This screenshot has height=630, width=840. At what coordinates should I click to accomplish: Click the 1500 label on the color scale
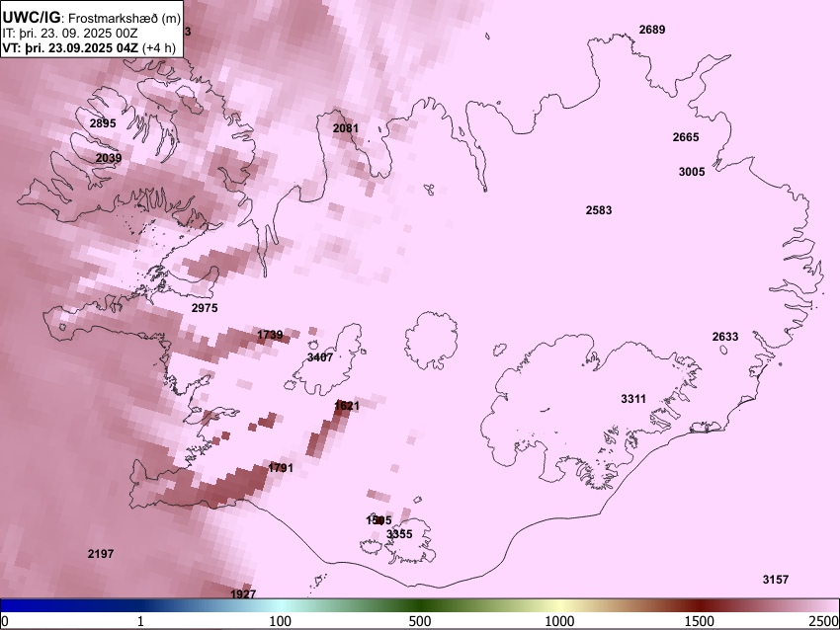[x=700, y=621]
